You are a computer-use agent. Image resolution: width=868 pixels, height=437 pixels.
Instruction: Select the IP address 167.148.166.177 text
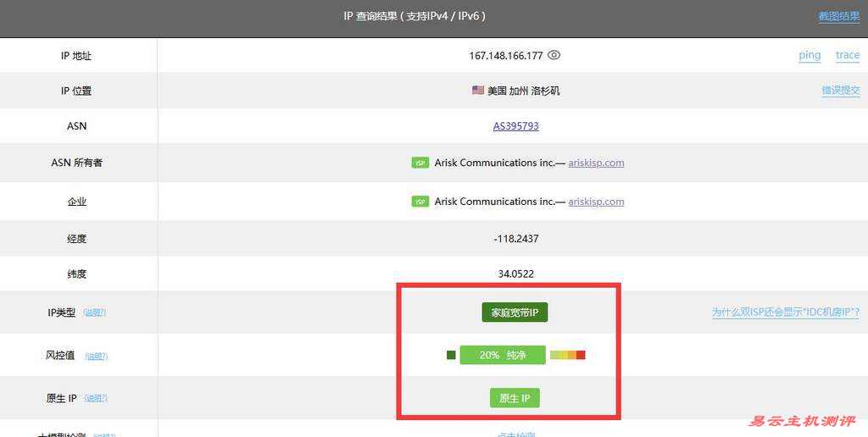click(506, 55)
